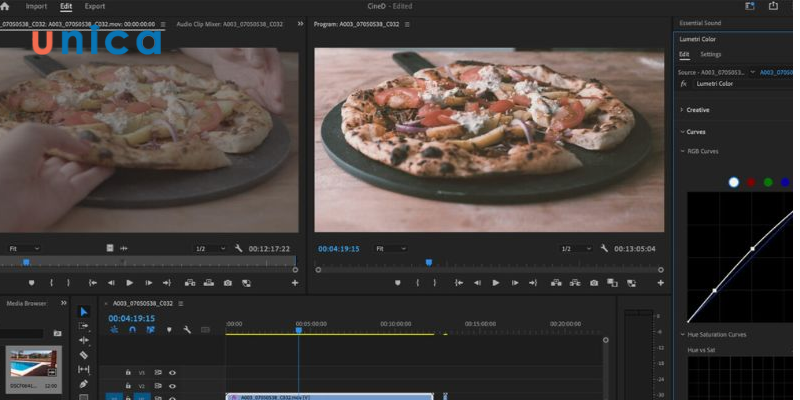Select the Selection arrow tool

(84, 312)
